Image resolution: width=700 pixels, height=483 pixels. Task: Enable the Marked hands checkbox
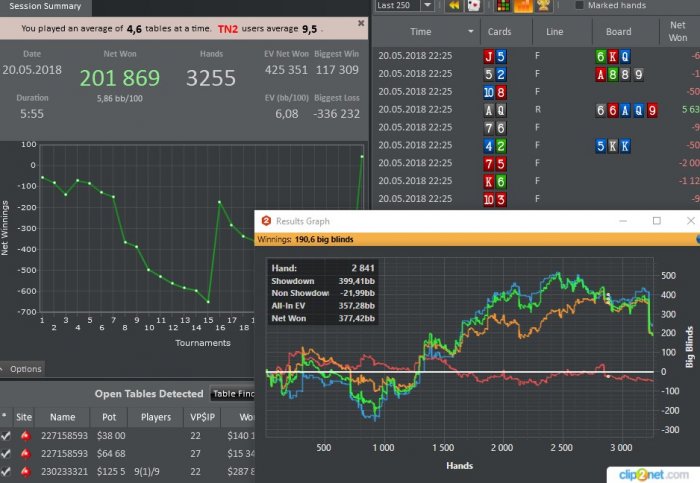(579, 6)
